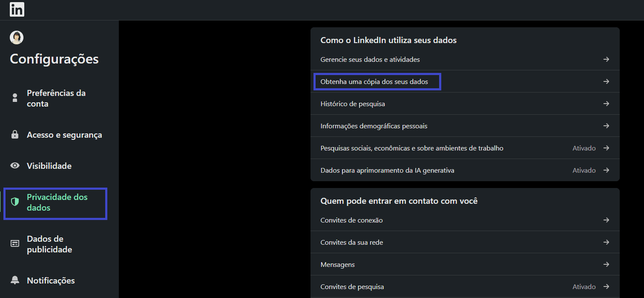644x298 pixels.
Task: Select Notificações in the sidebar
Action: point(51,280)
